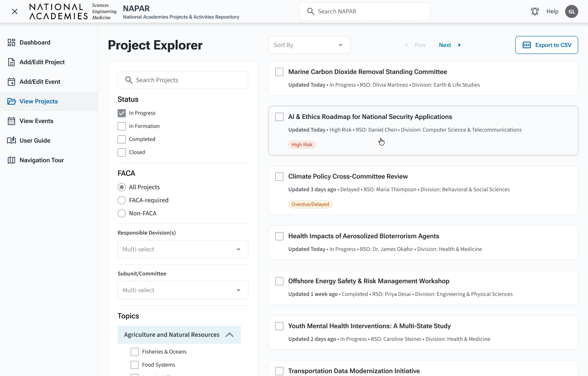
Task: Open the Help menu
Action: tap(552, 11)
